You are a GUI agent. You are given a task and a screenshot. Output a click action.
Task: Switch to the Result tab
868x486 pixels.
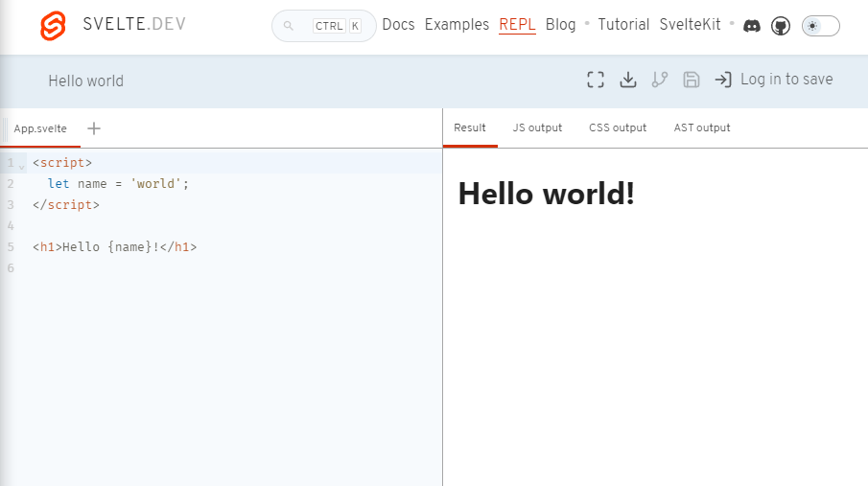[x=469, y=127]
